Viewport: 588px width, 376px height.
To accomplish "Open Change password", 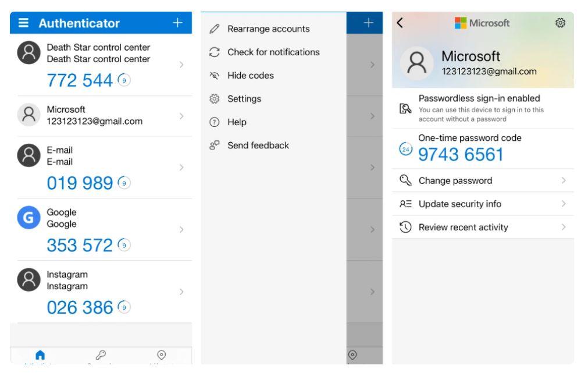I will coord(483,180).
